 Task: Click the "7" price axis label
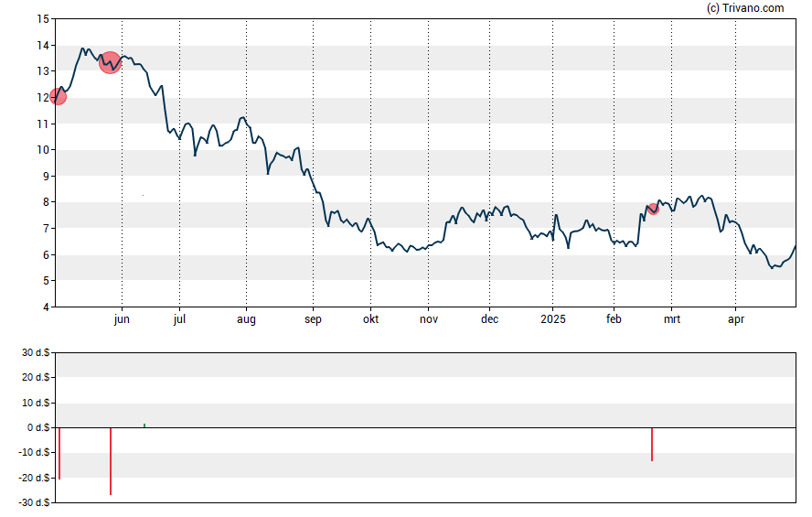pyautogui.click(x=46, y=229)
